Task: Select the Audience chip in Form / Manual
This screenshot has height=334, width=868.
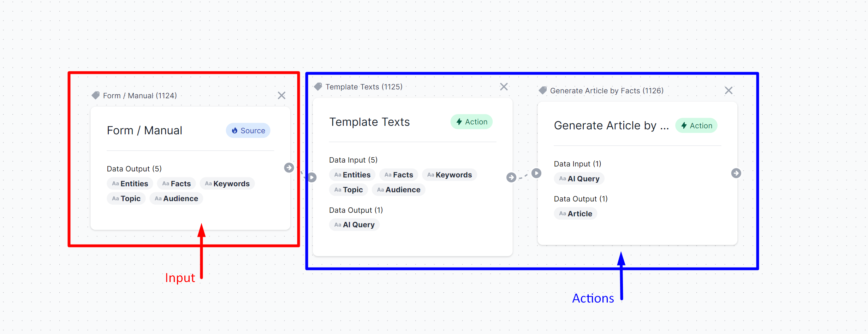Action: pos(176,199)
